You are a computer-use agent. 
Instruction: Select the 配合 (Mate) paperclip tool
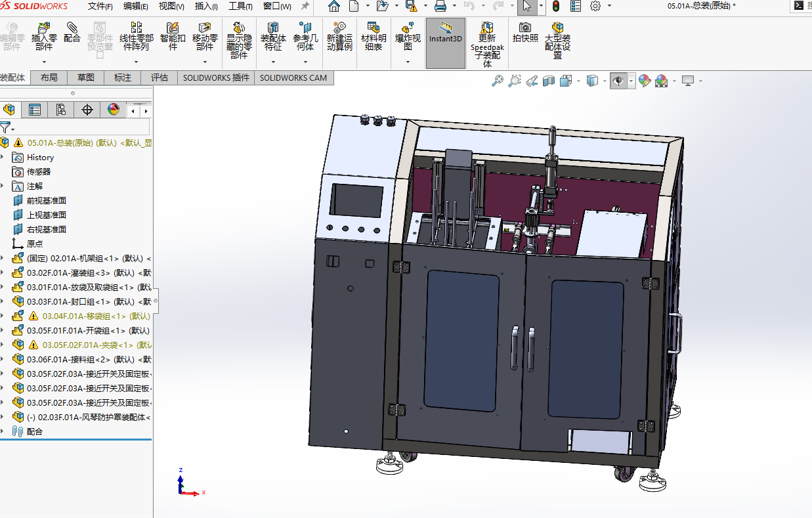coord(72,32)
